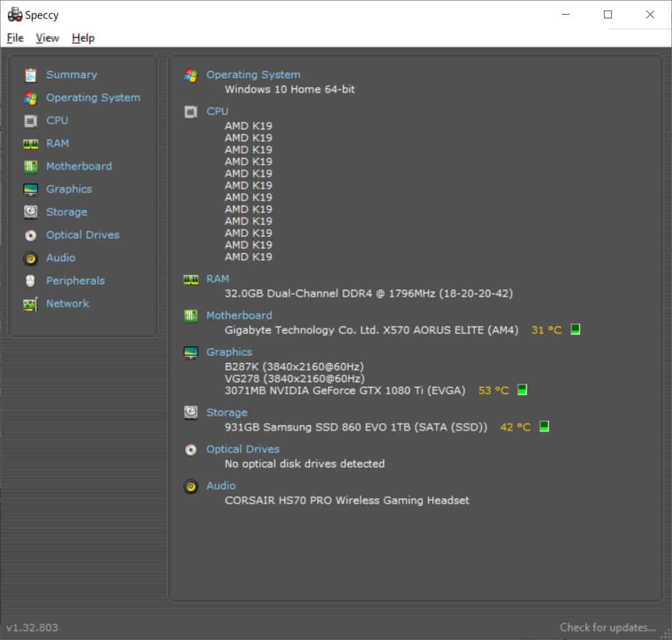The height and width of the screenshot is (640, 672).
Task: Select Graphics in the sidebar
Action: 69,189
